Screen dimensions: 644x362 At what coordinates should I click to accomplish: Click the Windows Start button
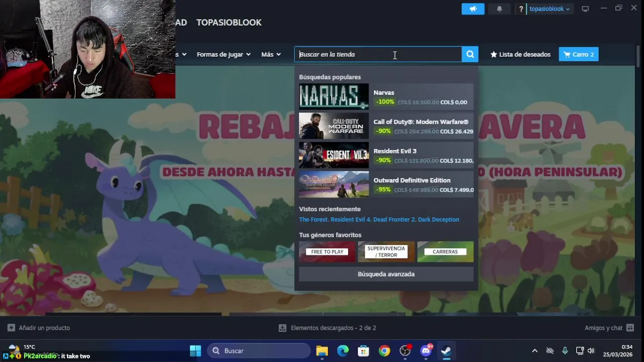pos(195,351)
